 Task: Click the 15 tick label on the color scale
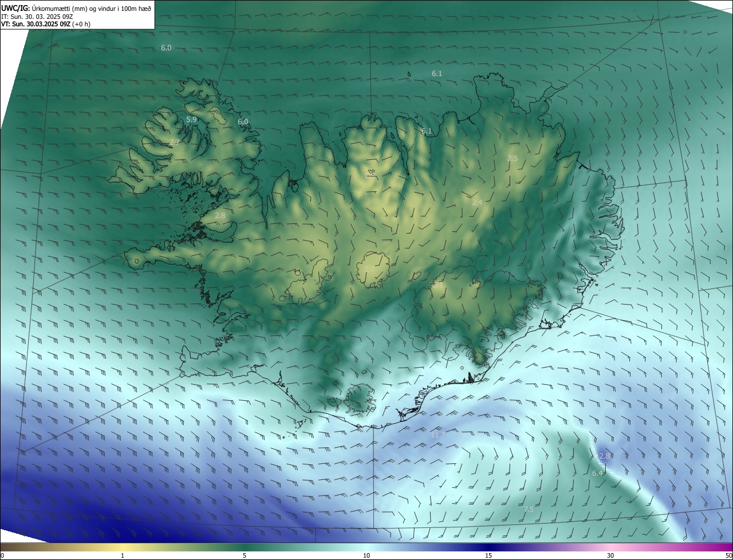488,555
